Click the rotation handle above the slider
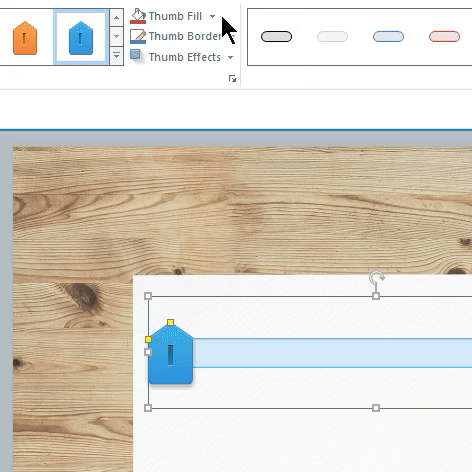 pos(377,277)
